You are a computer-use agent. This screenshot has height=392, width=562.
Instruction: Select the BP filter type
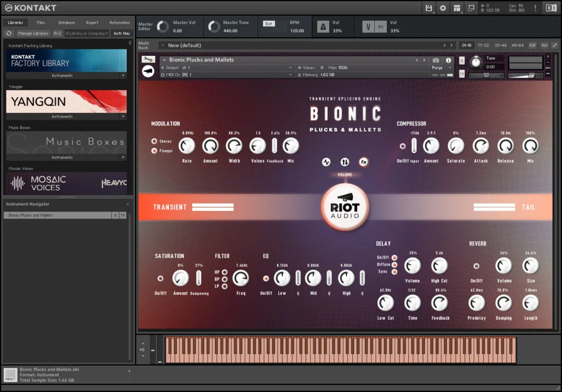(224, 279)
